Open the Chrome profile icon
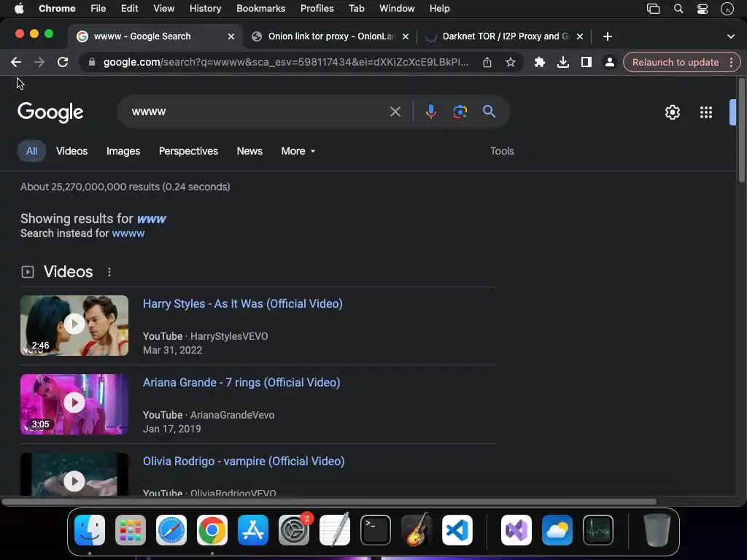This screenshot has height=560, width=747. (x=609, y=63)
